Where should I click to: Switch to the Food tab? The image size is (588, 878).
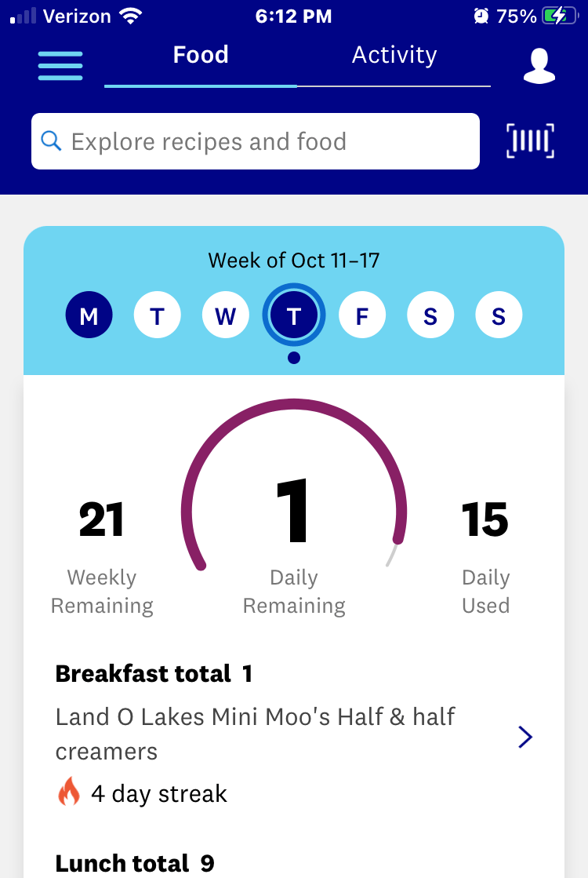(201, 56)
